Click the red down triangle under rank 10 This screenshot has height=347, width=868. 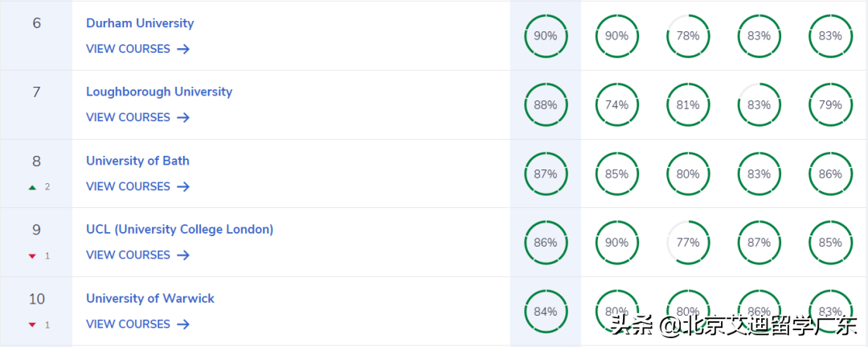(32, 325)
